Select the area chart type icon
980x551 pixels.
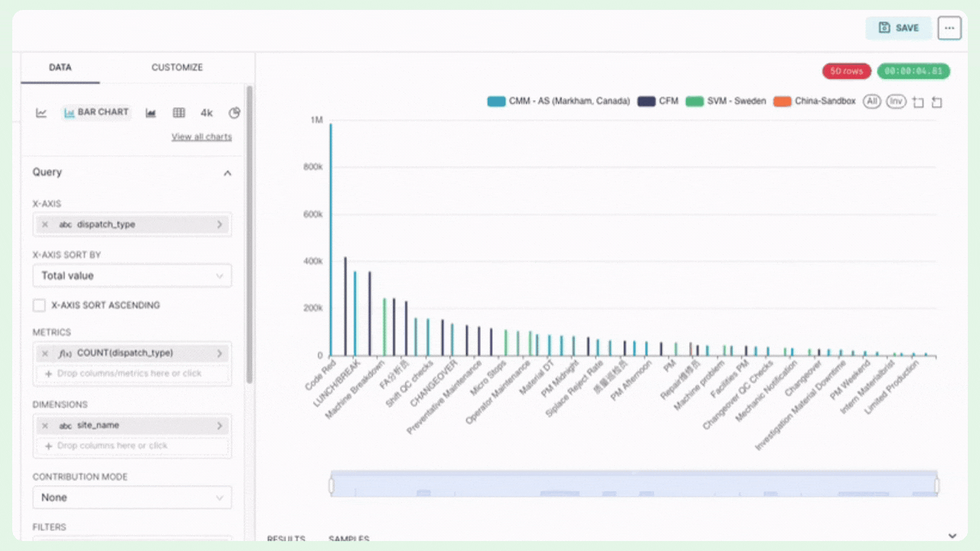click(x=151, y=112)
